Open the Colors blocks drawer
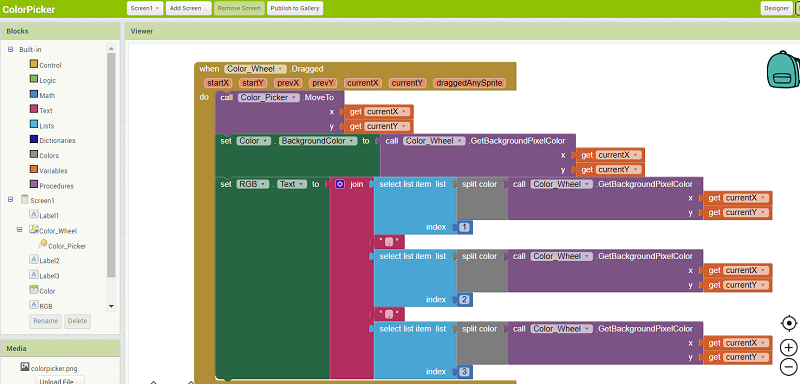This screenshot has width=800, height=384. pos(44,156)
